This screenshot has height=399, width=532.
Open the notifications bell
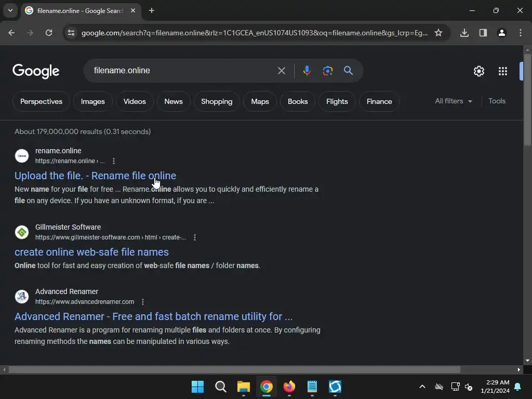pos(518,387)
